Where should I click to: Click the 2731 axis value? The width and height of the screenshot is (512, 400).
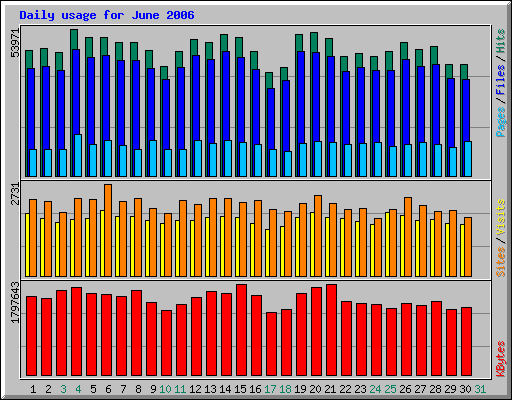15,194
